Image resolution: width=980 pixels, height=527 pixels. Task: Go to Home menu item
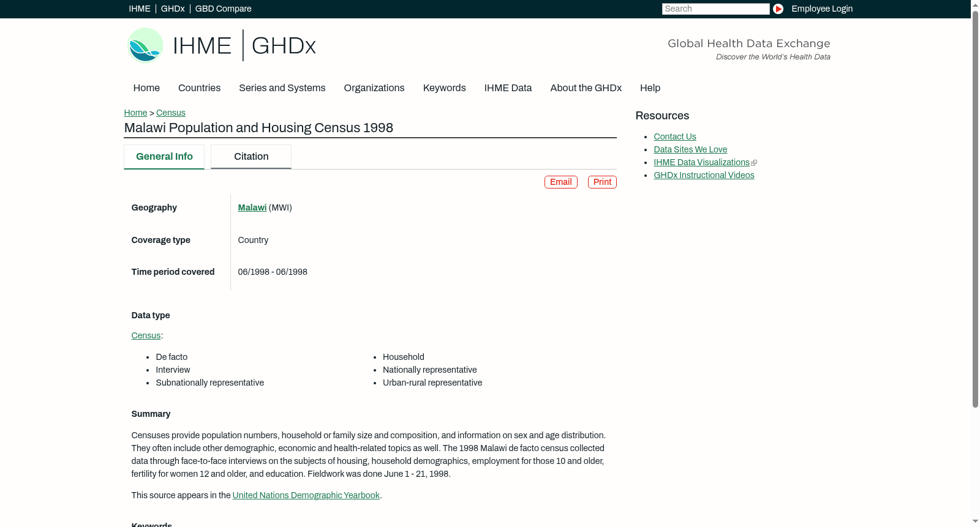point(146,88)
